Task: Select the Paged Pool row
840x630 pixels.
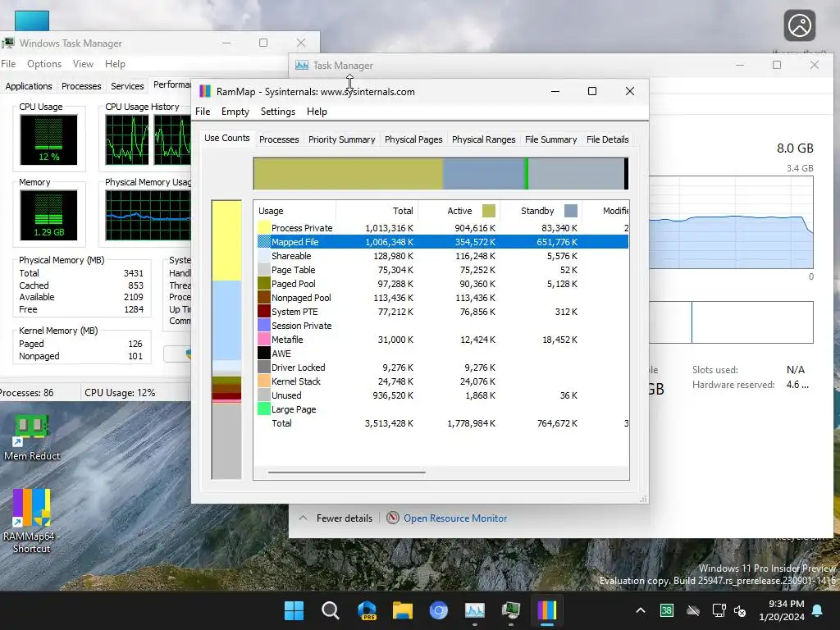Action: point(442,283)
